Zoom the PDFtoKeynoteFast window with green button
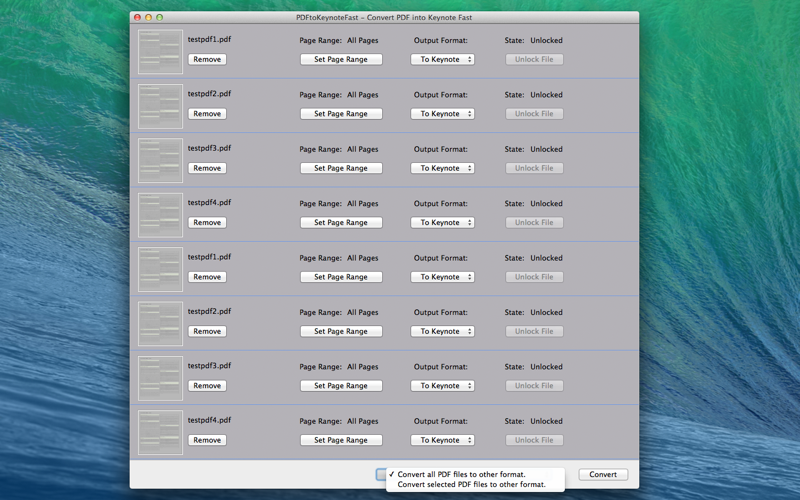Image resolution: width=800 pixels, height=500 pixels. coord(160,17)
